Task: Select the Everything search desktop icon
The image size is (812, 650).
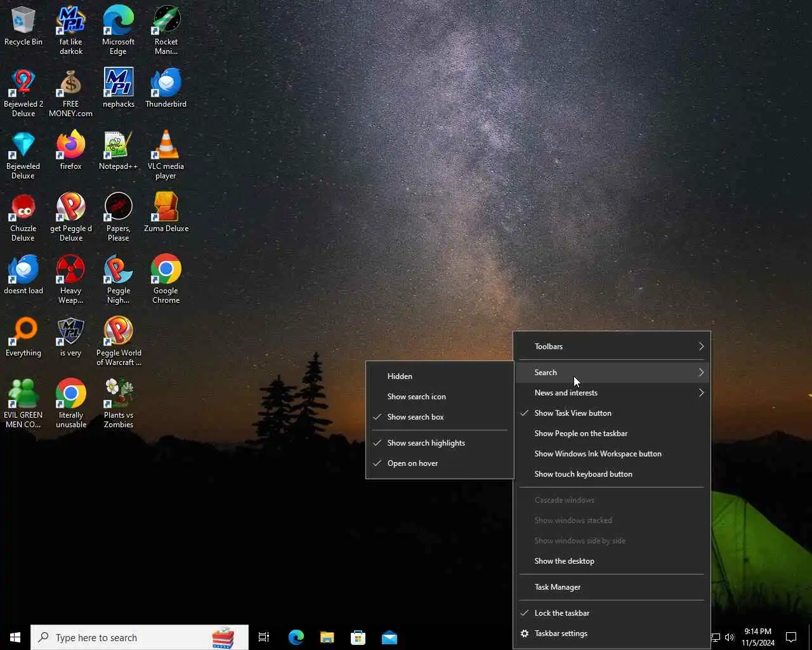Action: 23,337
